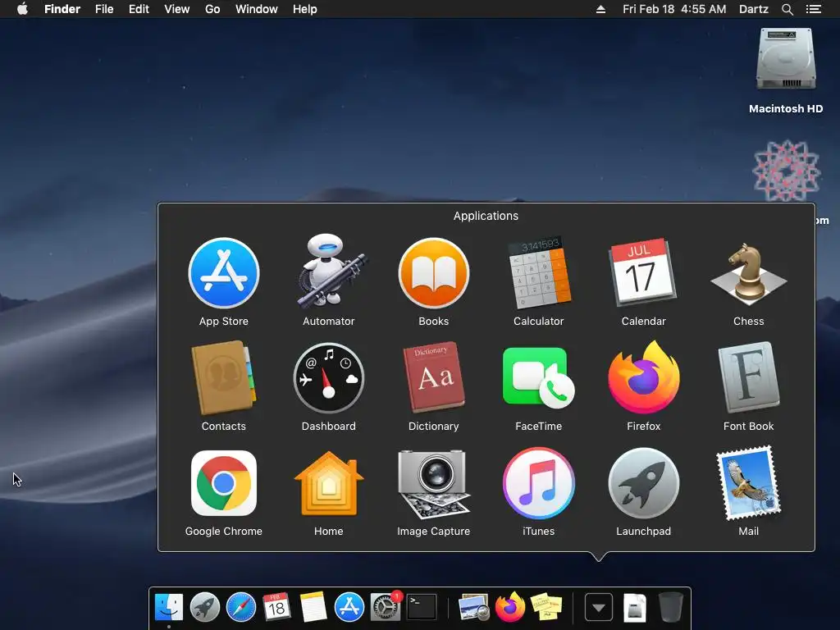This screenshot has height=630, width=840.
Task: Open the File menu
Action: 104,9
